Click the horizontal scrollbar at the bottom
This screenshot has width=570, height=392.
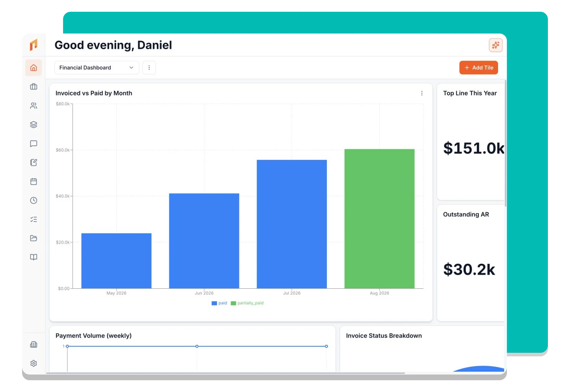pyautogui.click(x=226, y=373)
